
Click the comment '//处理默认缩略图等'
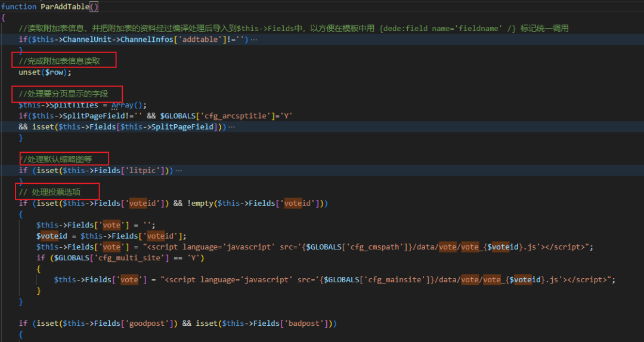(56, 159)
